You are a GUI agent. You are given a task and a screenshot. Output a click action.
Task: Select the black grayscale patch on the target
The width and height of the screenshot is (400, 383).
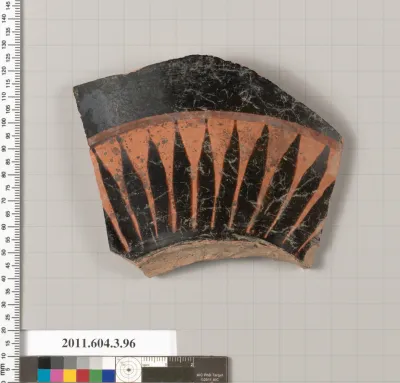coord(44,363)
